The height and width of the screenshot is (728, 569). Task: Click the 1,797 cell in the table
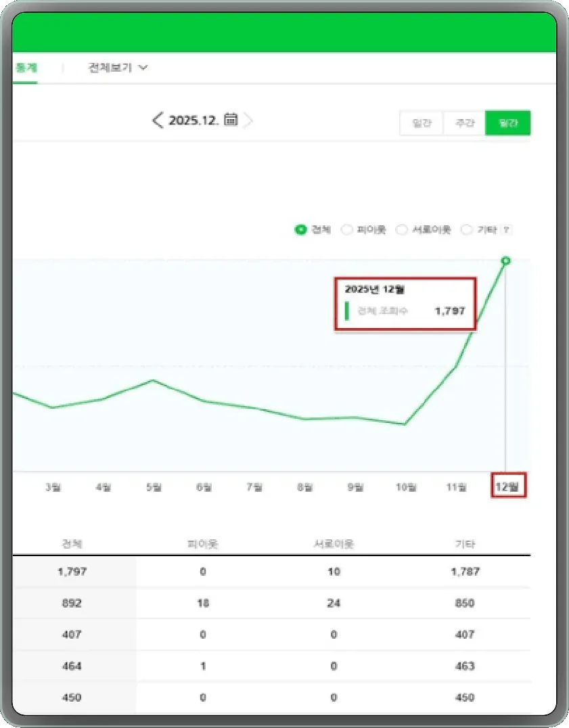72,572
